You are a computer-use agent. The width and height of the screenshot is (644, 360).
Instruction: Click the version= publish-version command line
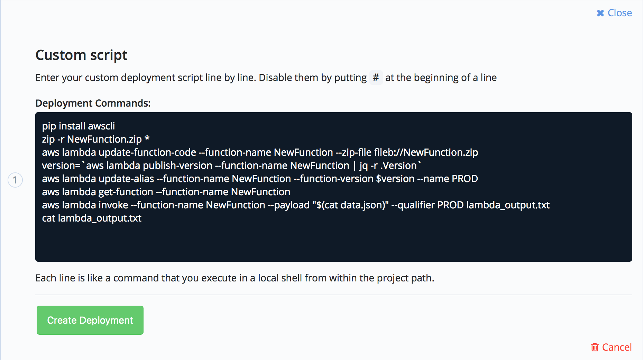click(231, 165)
